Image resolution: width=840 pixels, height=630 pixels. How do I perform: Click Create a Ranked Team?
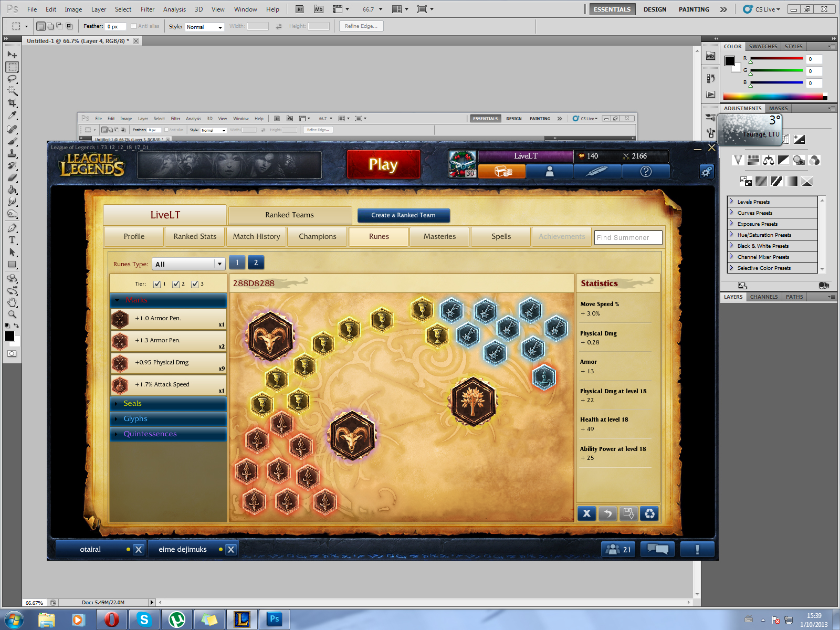(403, 215)
